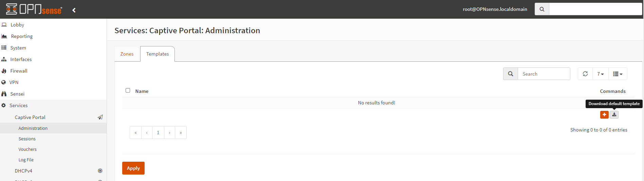Toggle the select-all checkbox beside Name
The image size is (644, 181).
pos(128,90)
